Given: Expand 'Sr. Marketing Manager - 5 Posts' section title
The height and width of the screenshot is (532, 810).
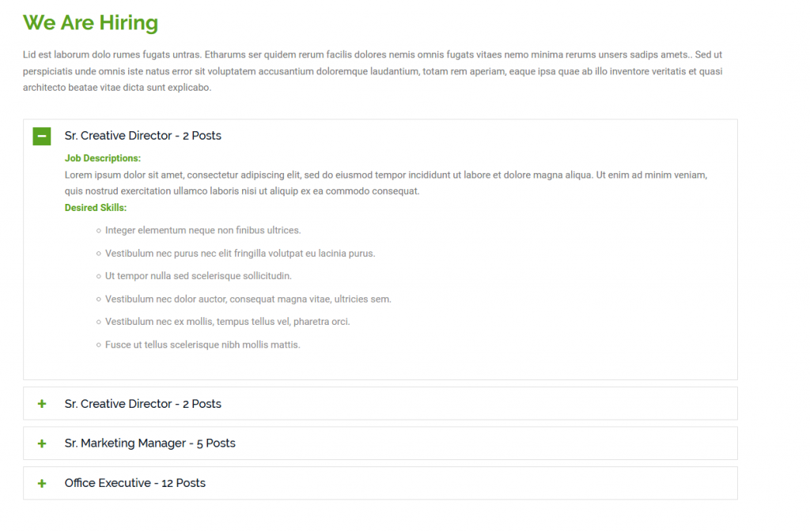Looking at the screenshot, I should pyautogui.click(x=150, y=443).
